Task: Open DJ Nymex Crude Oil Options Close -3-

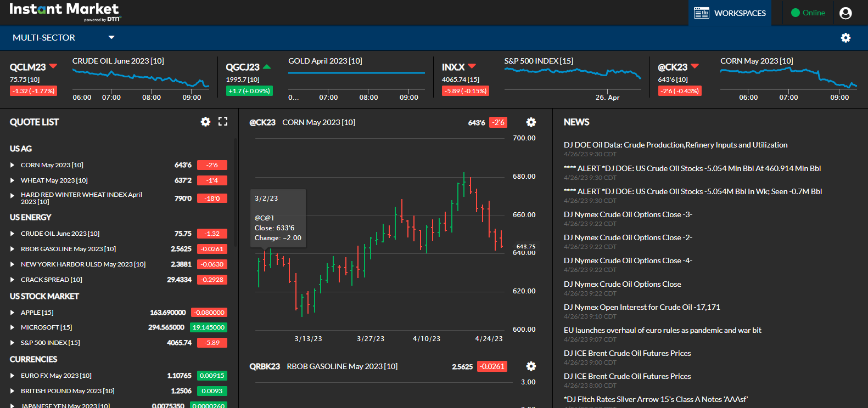Action: [628, 214]
